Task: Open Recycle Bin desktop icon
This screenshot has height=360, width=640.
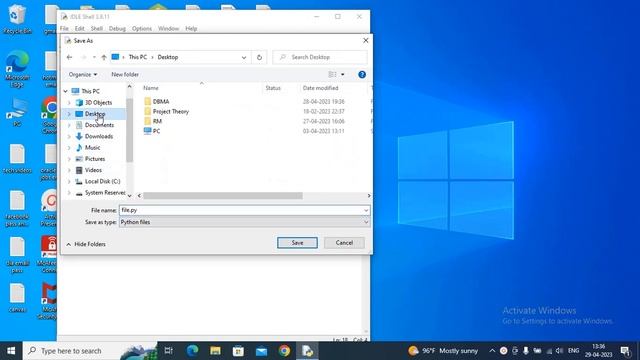Action: 17,19
